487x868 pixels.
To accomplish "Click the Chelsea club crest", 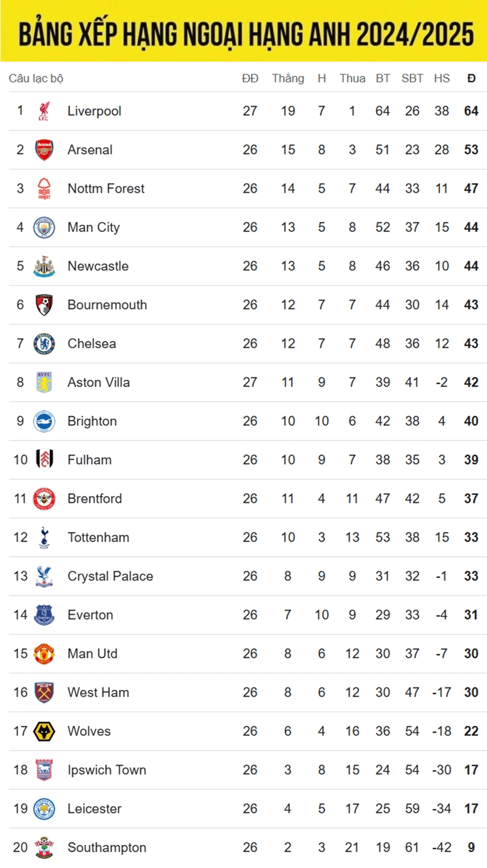I will pyautogui.click(x=44, y=344).
